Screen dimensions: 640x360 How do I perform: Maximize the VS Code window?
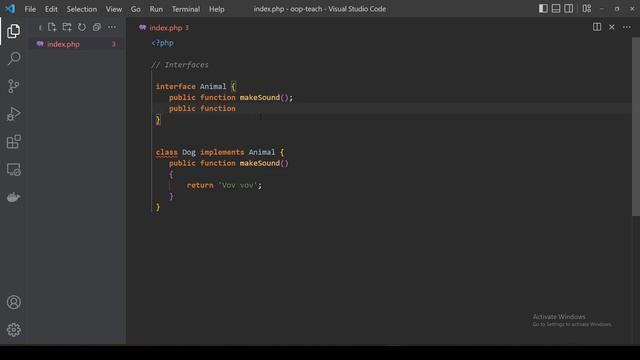pos(617,9)
